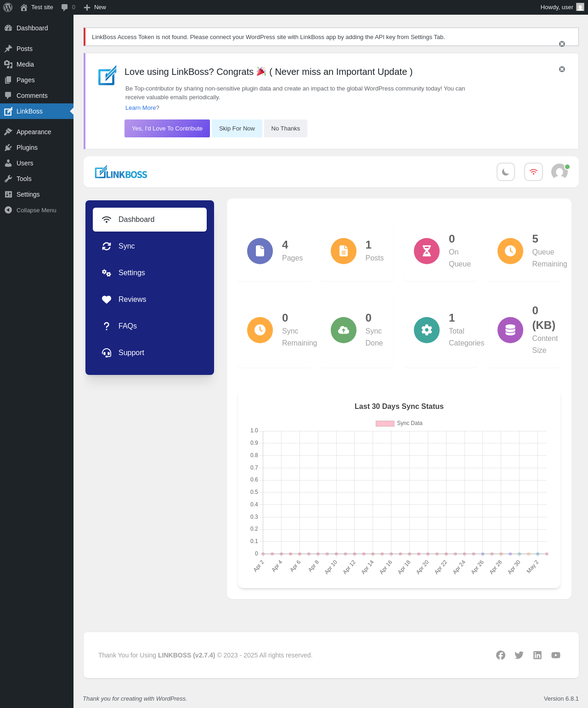Open Appearance menu
Screen dimensions: 588x708
pos(37,132)
